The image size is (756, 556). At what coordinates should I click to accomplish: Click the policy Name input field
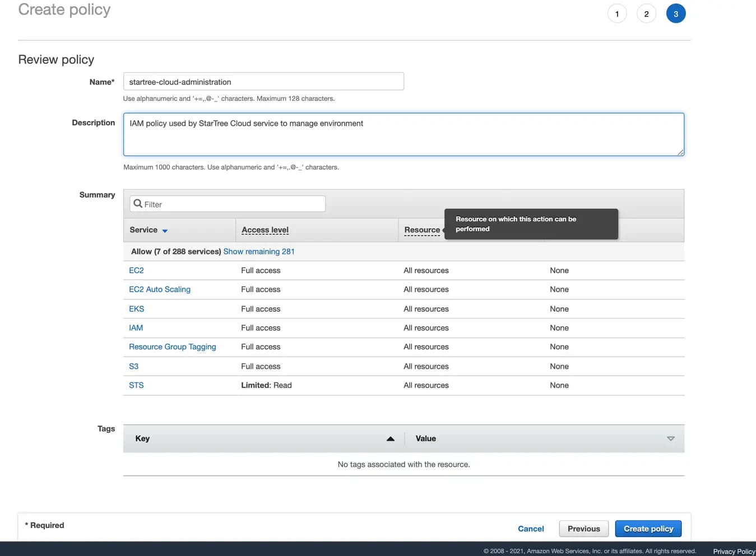pyautogui.click(x=263, y=82)
